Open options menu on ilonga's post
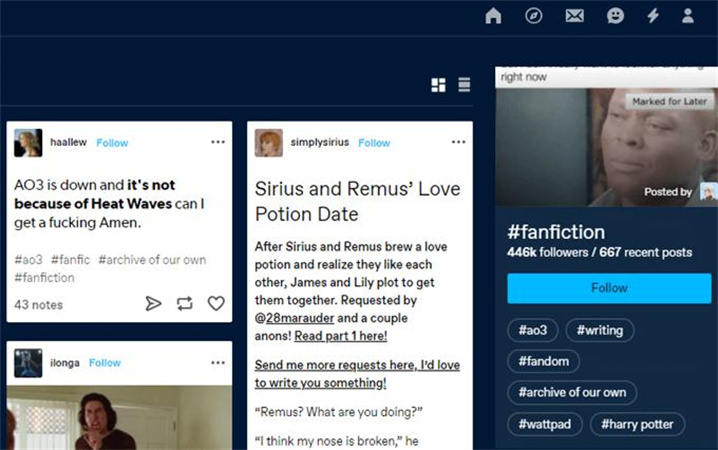 [x=218, y=362]
